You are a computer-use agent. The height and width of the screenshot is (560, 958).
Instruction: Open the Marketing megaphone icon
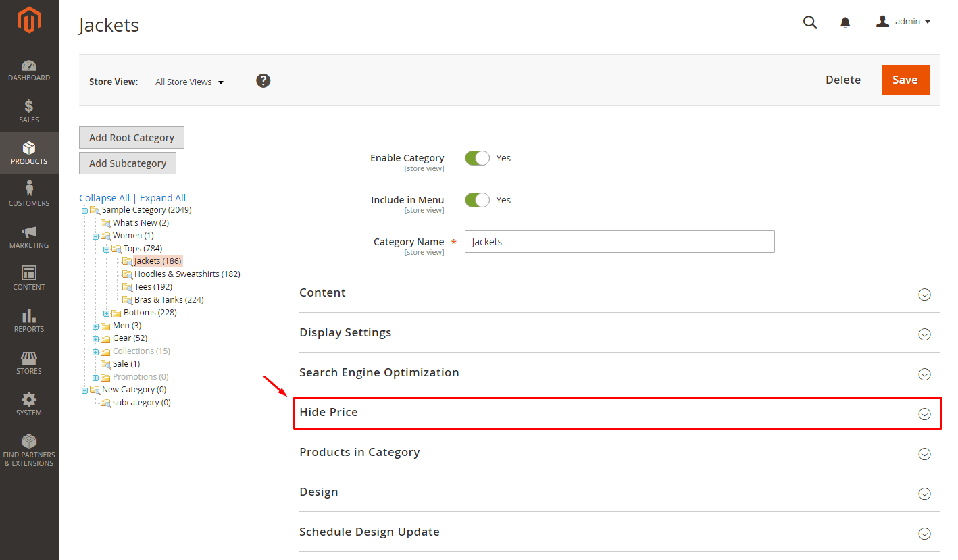(29, 232)
